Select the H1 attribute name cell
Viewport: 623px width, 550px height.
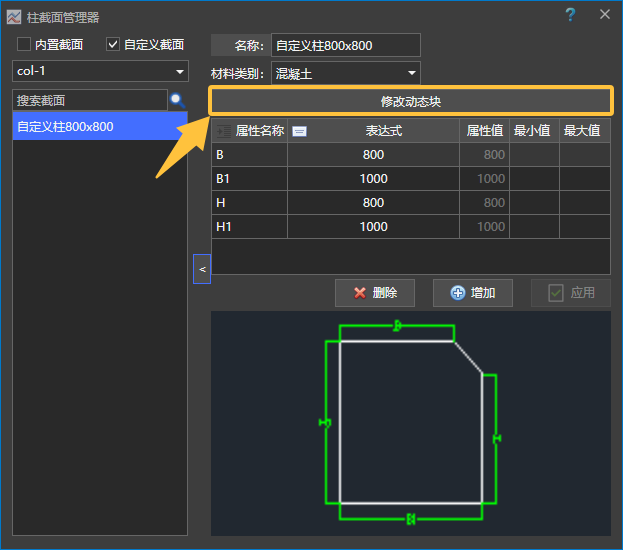[x=250, y=227]
